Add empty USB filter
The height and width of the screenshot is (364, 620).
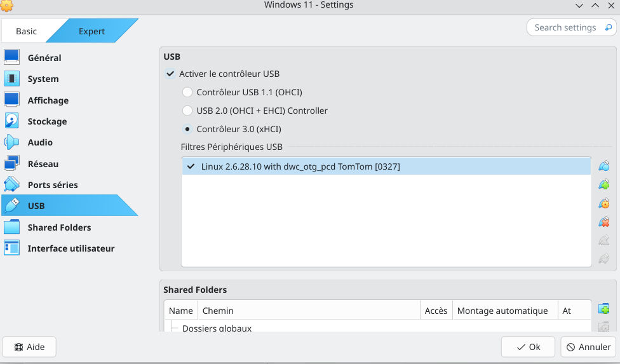click(x=604, y=166)
